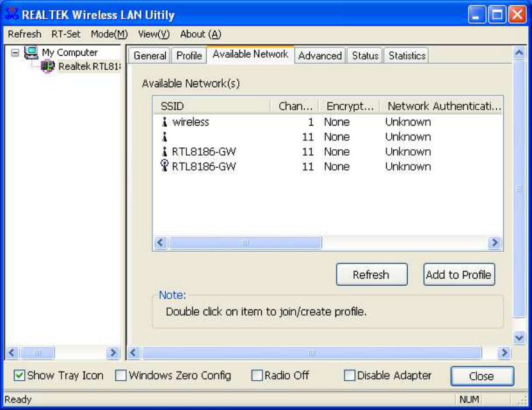
Task: Click the Encrypt... column header
Action: pyautogui.click(x=349, y=106)
